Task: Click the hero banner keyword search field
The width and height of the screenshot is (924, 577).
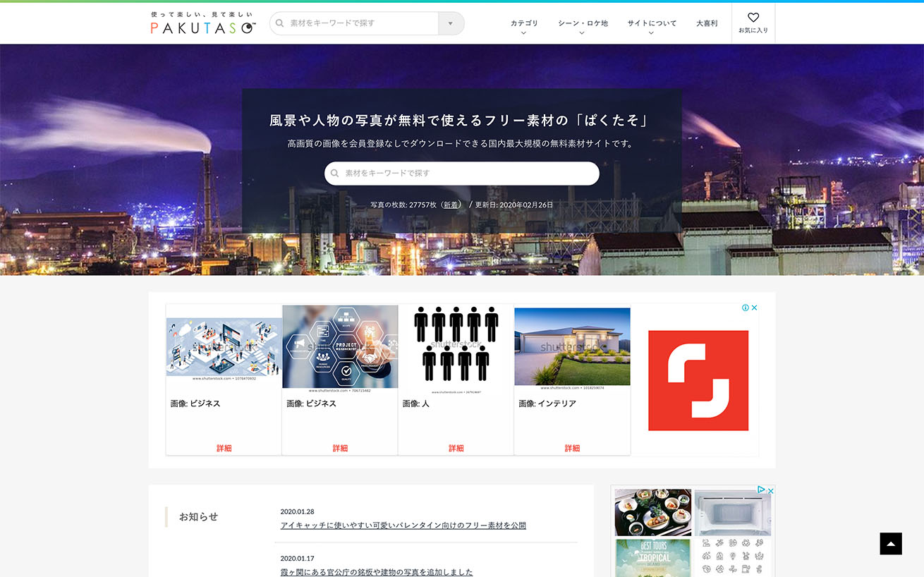Action: [x=462, y=174]
